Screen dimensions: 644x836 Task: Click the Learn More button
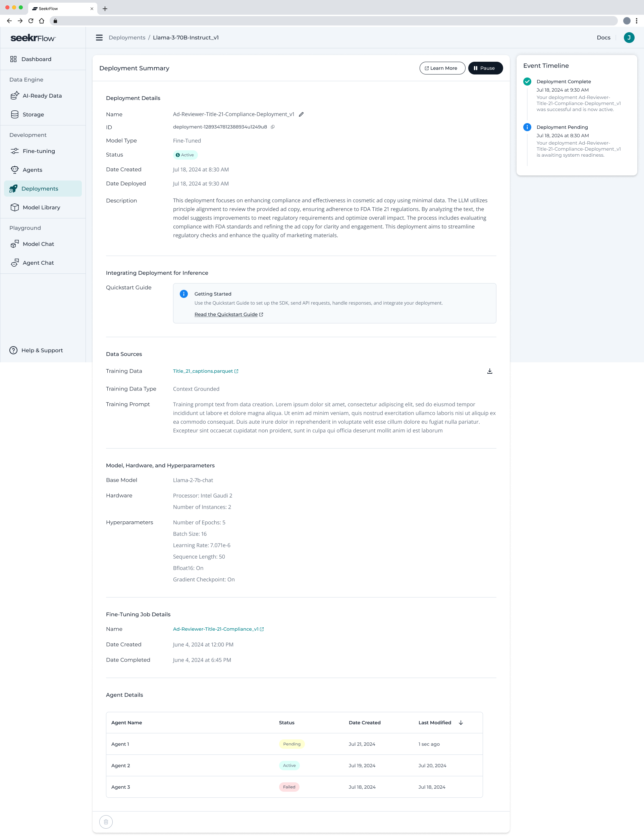[x=442, y=68]
